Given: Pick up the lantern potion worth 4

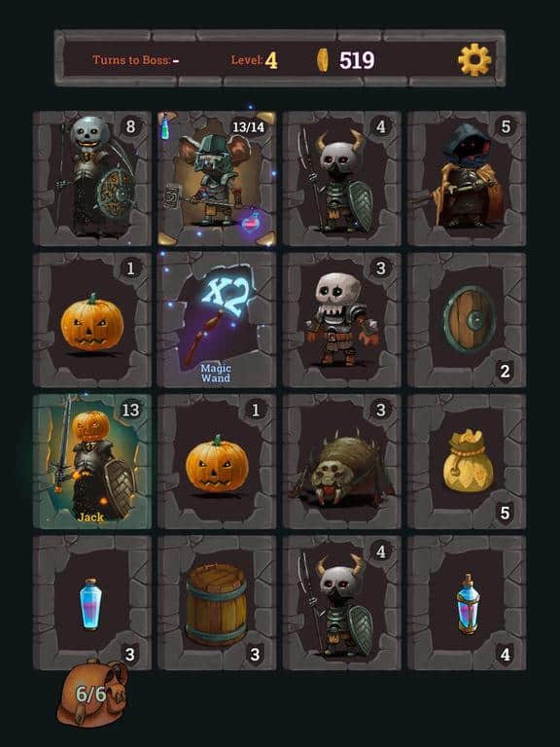Looking at the screenshot, I should coord(467,603).
